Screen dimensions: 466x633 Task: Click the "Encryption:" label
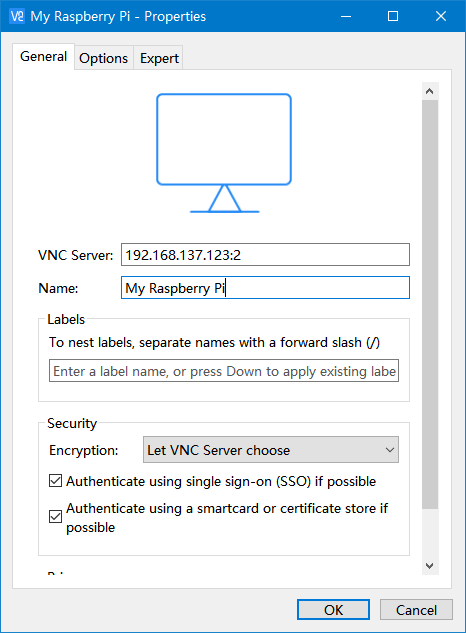(x=84, y=450)
